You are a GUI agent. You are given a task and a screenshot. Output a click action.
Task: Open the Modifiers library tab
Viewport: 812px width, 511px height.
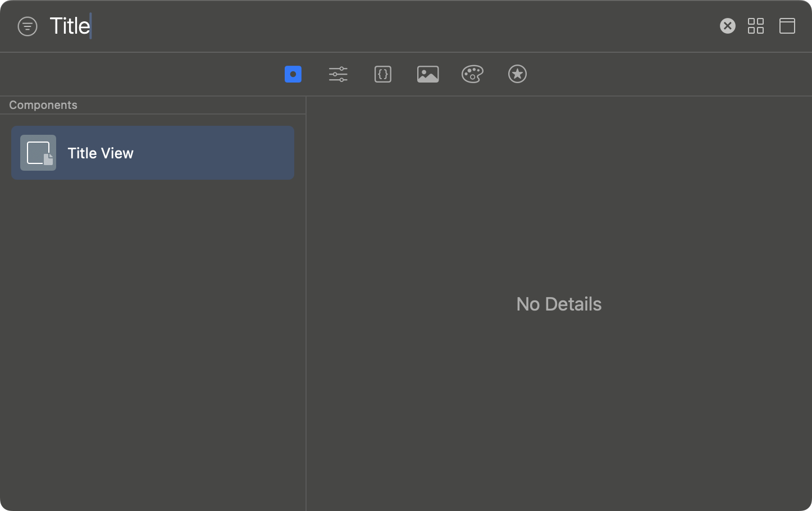tap(338, 74)
